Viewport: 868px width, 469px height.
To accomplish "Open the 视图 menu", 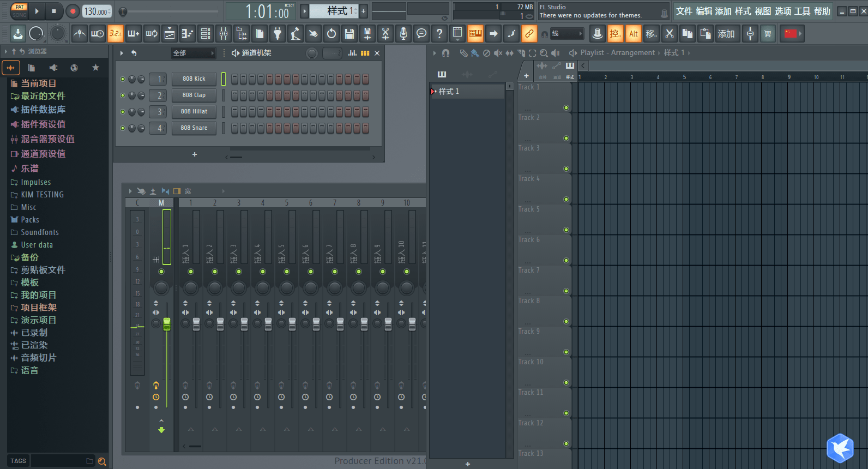I will point(763,11).
